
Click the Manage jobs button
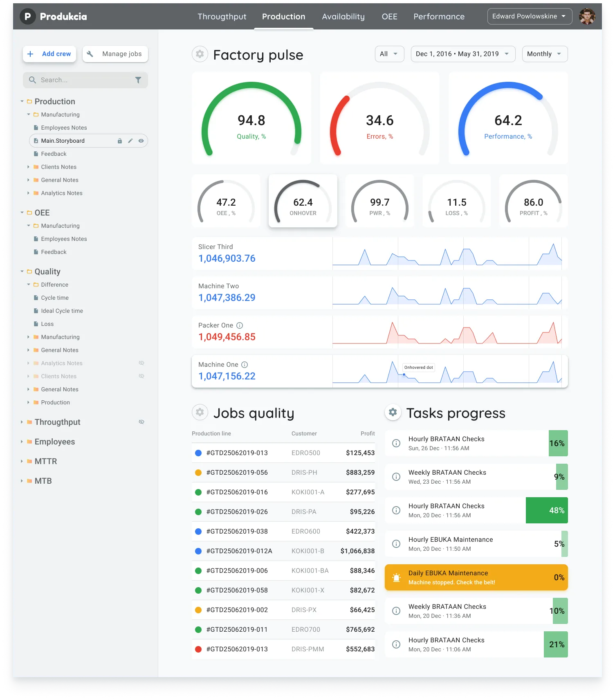point(115,54)
